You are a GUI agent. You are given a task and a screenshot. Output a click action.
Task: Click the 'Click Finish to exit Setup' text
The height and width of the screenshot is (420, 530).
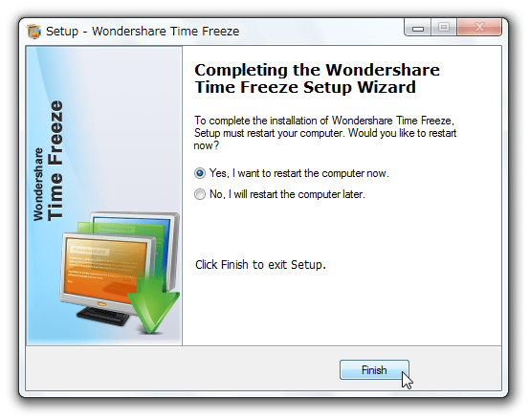260,265
